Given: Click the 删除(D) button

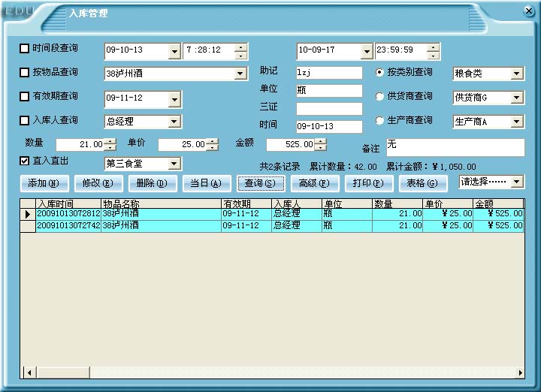Looking at the screenshot, I should pos(153,183).
